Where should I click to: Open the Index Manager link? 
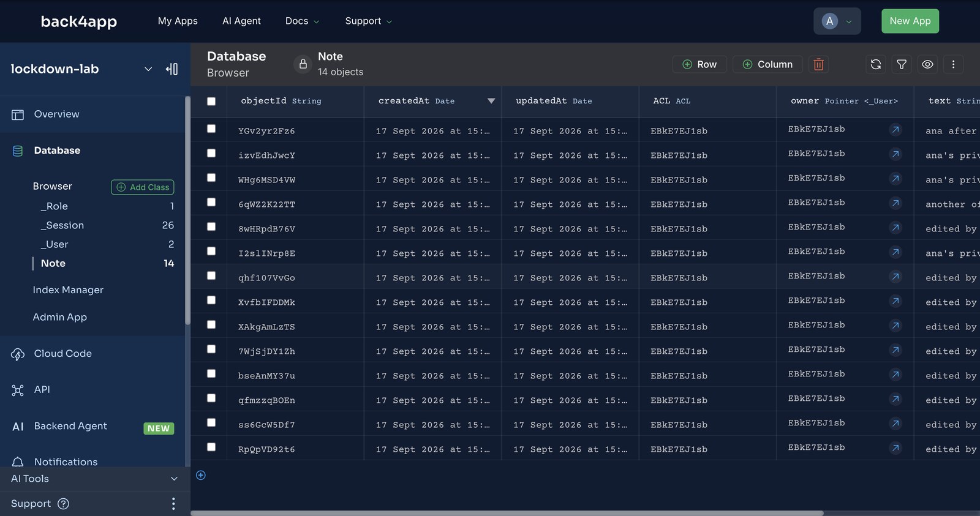[x=68, y=290]
